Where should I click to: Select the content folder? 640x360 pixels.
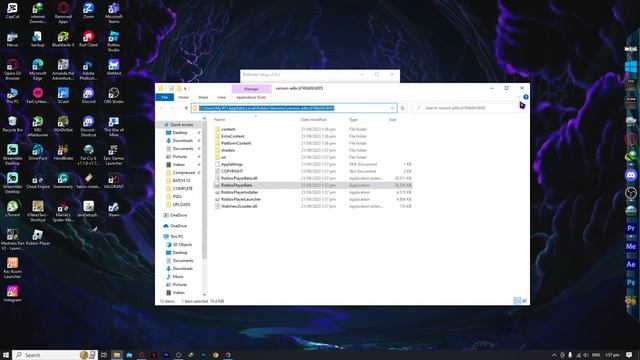[x=228, y=129]
